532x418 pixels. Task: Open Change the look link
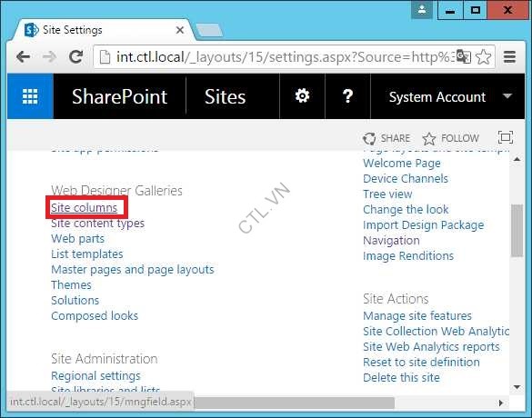click(406, 210)
